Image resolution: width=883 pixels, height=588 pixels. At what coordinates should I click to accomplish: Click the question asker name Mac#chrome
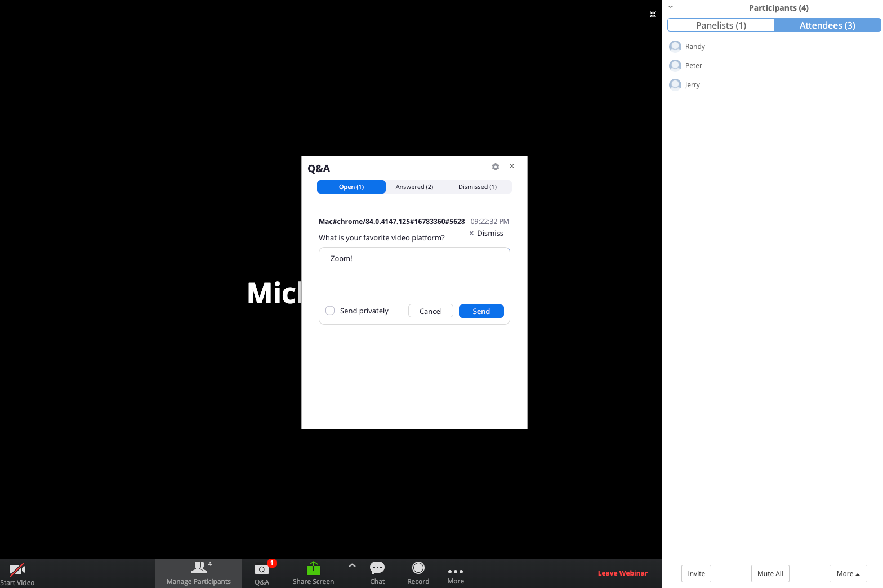click(x=392, y=222)
